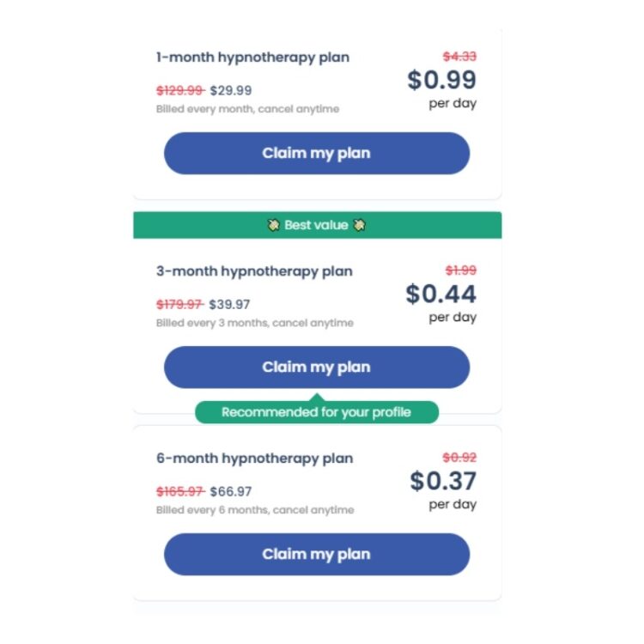Click the $66.97 discounted price

[x=230, y=491]
